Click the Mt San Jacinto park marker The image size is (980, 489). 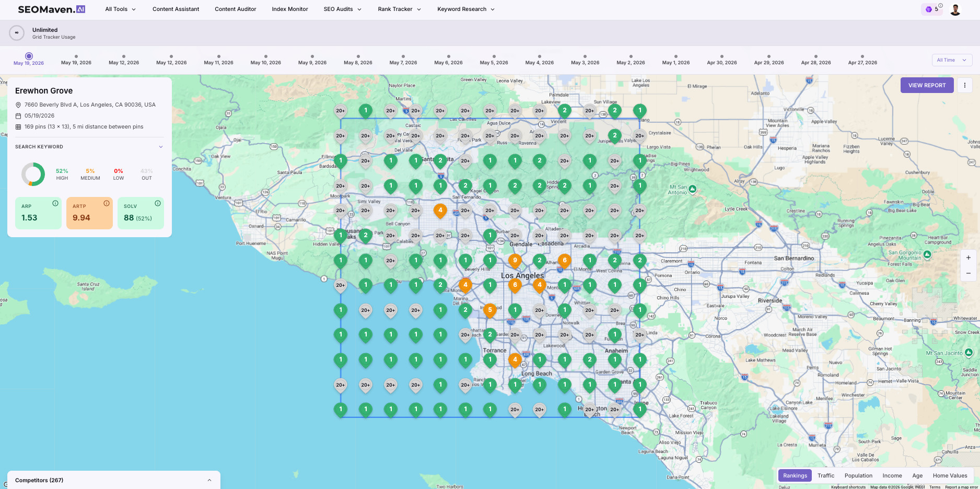click(x=970, y=353)
